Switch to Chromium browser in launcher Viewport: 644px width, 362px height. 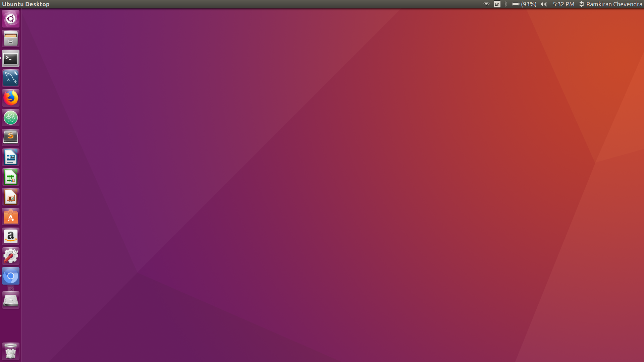[x=11, y=276]
